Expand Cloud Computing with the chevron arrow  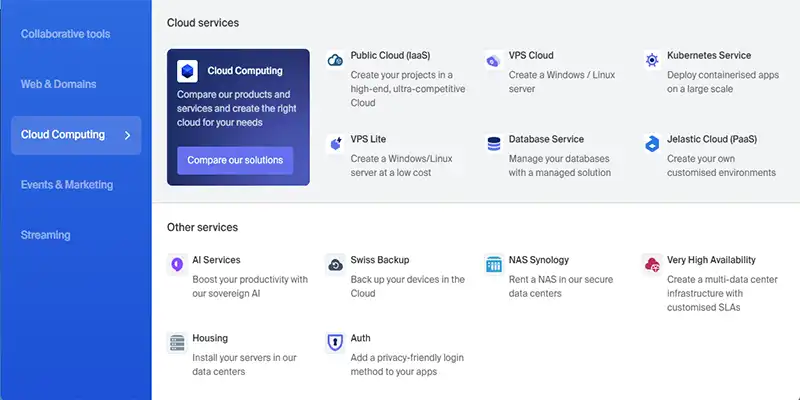(x=127, y=135)
